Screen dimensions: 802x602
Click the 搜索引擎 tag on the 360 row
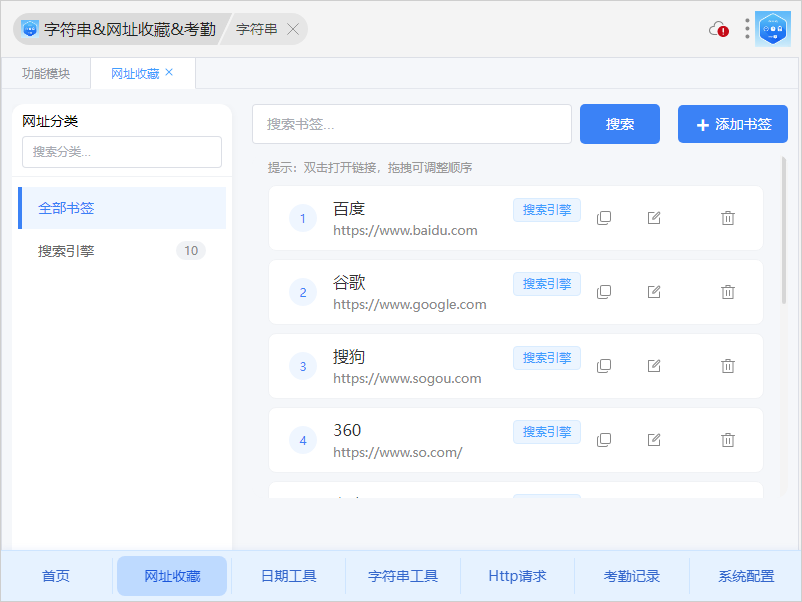click(547, 432)
